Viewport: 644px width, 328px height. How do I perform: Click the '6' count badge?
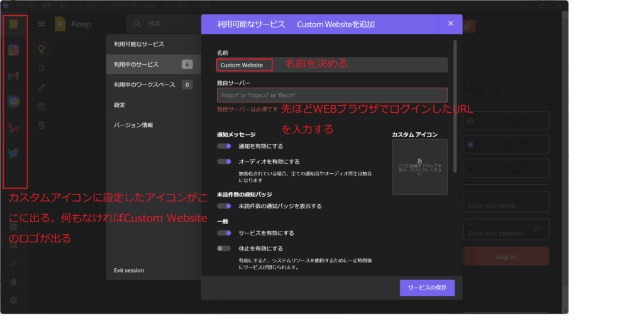click(187, 65)
